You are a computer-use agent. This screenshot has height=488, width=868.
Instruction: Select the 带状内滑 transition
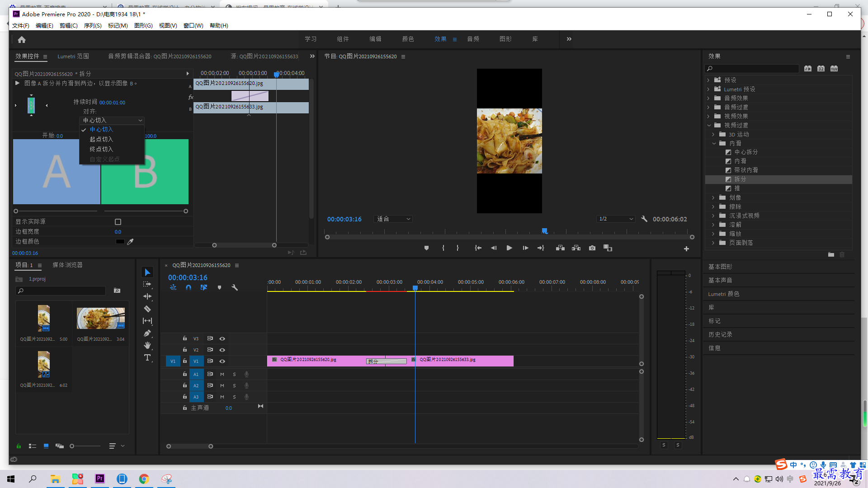pos(746,170)
